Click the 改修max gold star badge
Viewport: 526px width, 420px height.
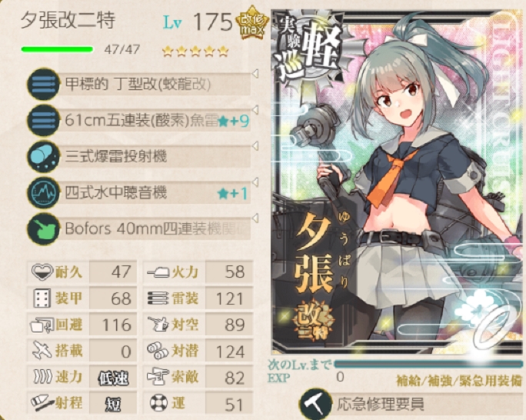point(252,23)
